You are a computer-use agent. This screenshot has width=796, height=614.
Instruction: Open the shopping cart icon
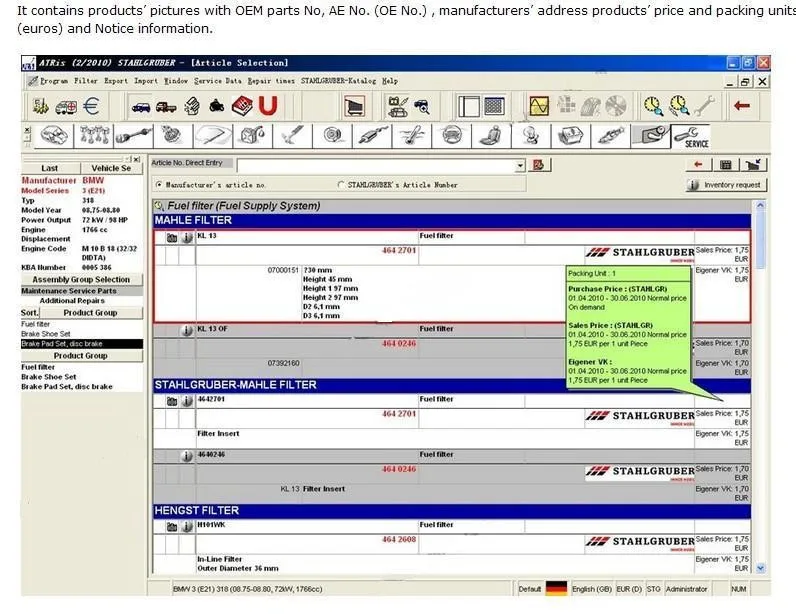click(x=354, y=106)
